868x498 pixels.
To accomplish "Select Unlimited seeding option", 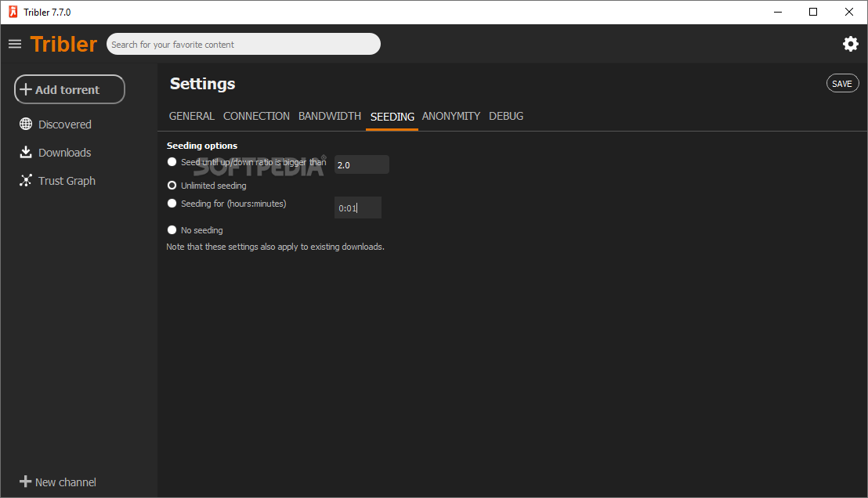I will pos(172,186).
